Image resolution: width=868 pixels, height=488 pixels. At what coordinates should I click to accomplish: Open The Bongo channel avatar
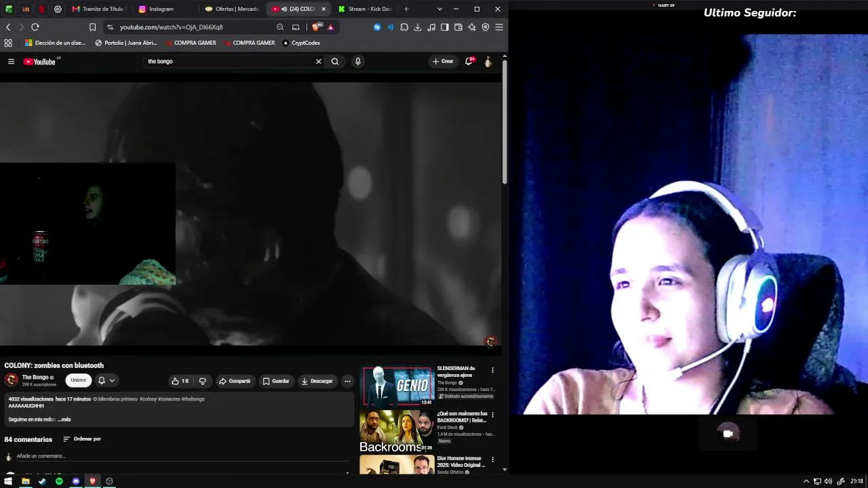[x=12, y=381]
